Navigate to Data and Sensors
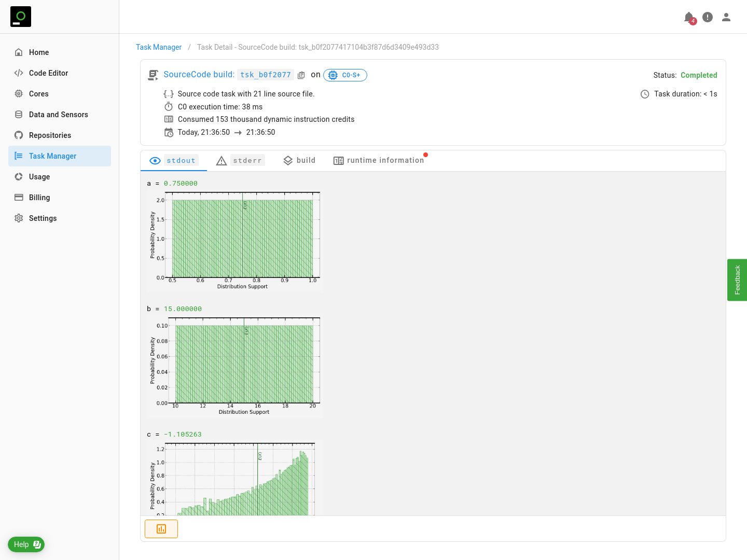Screen dimensions: 747x560 pyautogui.click(x=58, y=115)
